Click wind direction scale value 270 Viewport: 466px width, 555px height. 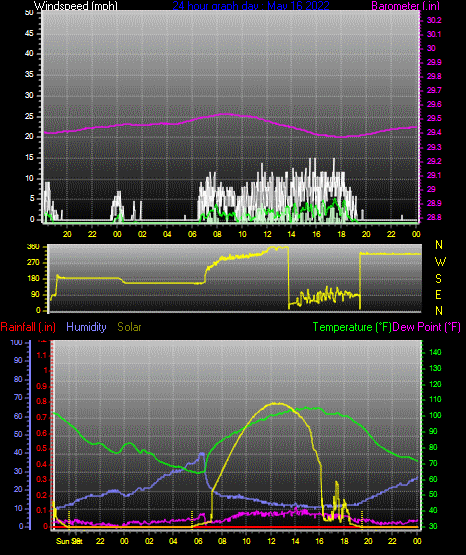(x=33, y=263)
